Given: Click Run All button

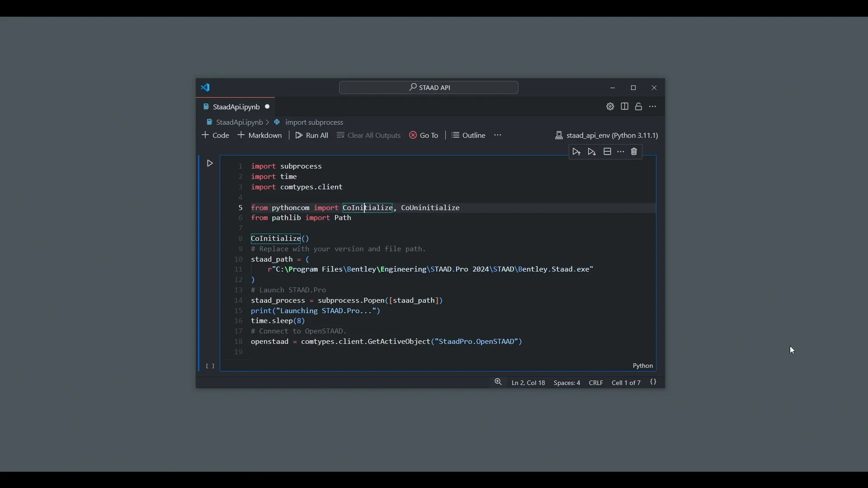Looking at the screenshot, I should [312, 136].
